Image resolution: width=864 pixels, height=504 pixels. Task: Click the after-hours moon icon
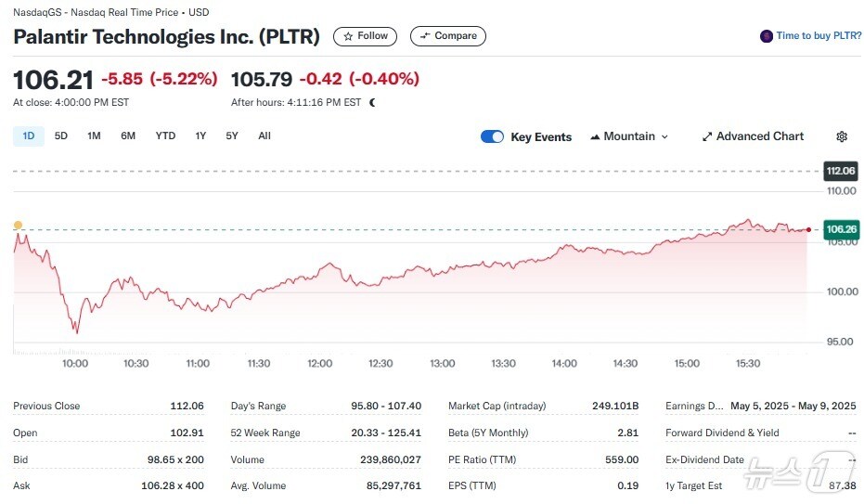coord(372,103)
